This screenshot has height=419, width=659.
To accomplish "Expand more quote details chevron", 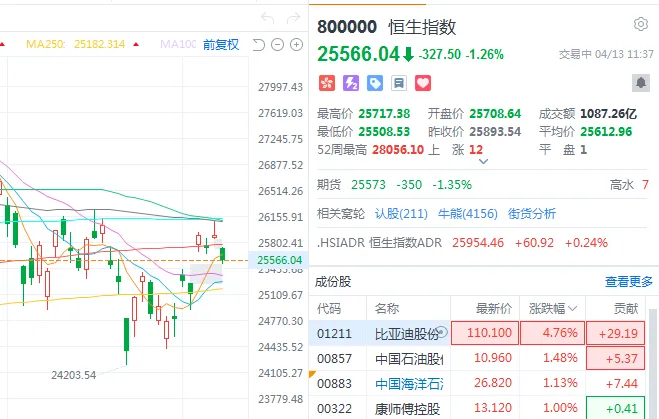I will pos(483,161).
